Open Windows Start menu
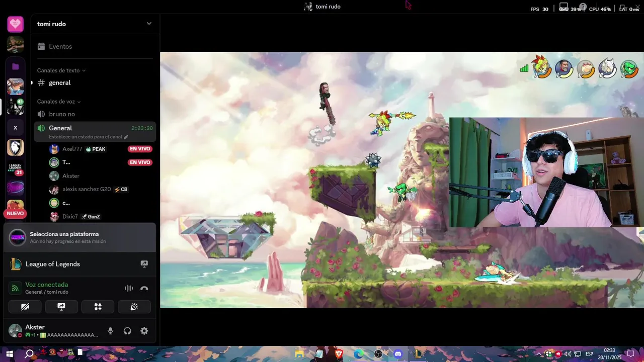The image size is (644, 362). pos(10,354)
